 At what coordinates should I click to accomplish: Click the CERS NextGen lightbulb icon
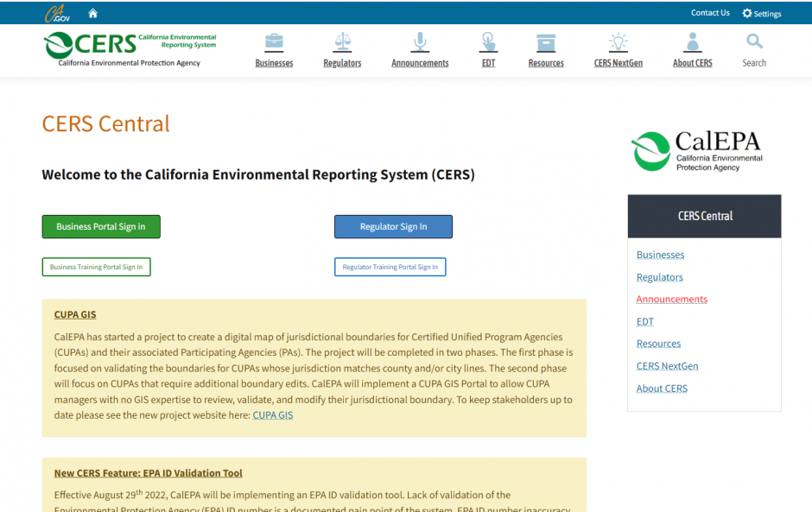click(x=618, y=42)
